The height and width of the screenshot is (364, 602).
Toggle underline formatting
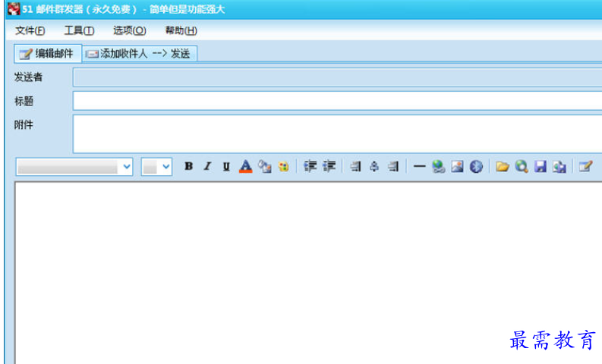226,167
